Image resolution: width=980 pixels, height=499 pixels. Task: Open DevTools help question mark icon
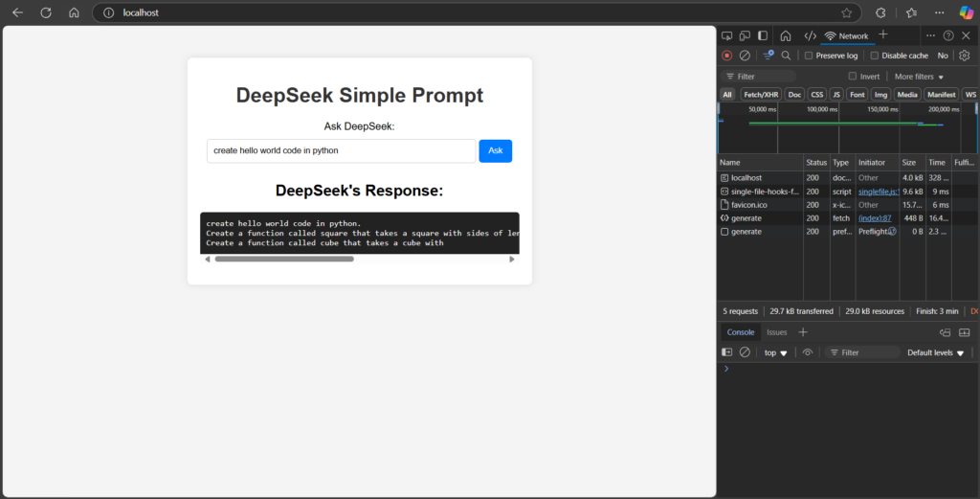[x=948, y=35]
